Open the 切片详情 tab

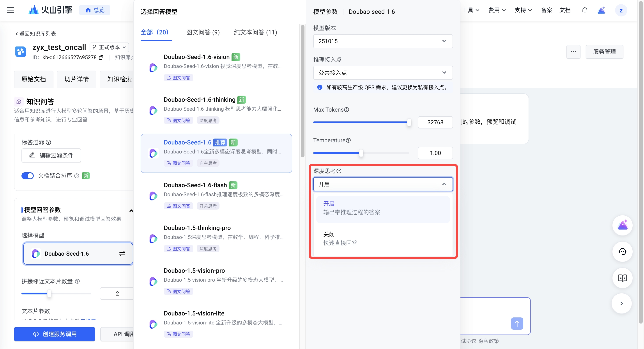(76, 79)
